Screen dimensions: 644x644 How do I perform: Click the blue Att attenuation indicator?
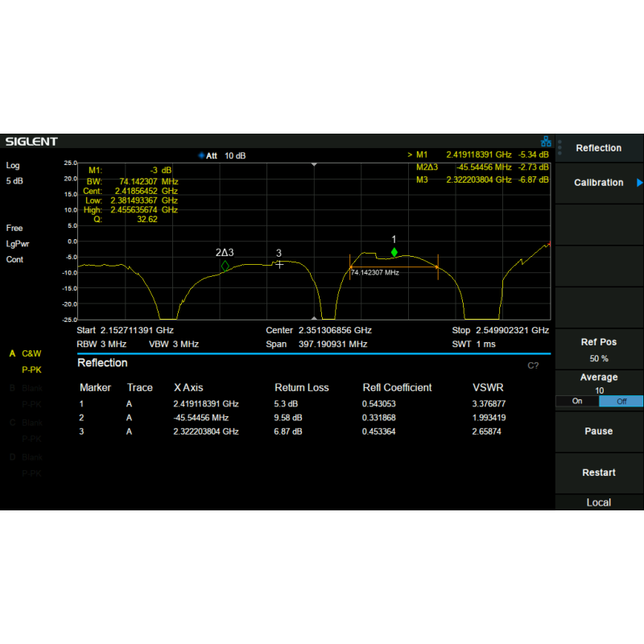point(201,155)
